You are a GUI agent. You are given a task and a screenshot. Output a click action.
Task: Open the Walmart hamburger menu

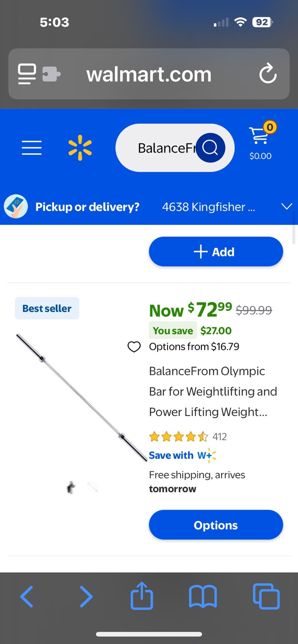(x=32, y=148)
